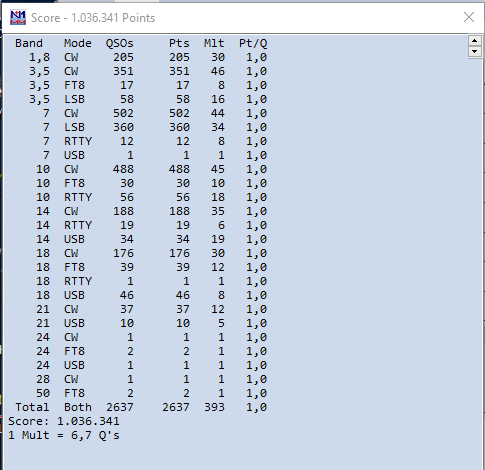Select the 21 CW row
Viewport: 485px width, 470px height.
(x=141, y=309)
